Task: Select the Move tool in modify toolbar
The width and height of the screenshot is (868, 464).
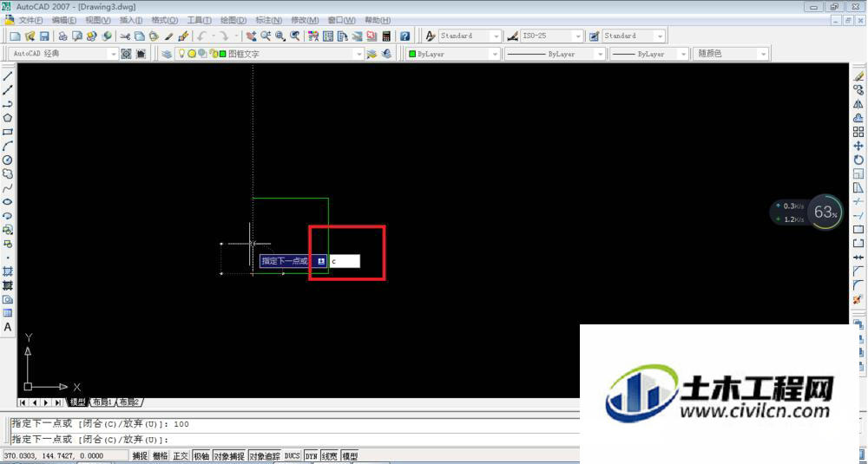Action: click(858, 146)
